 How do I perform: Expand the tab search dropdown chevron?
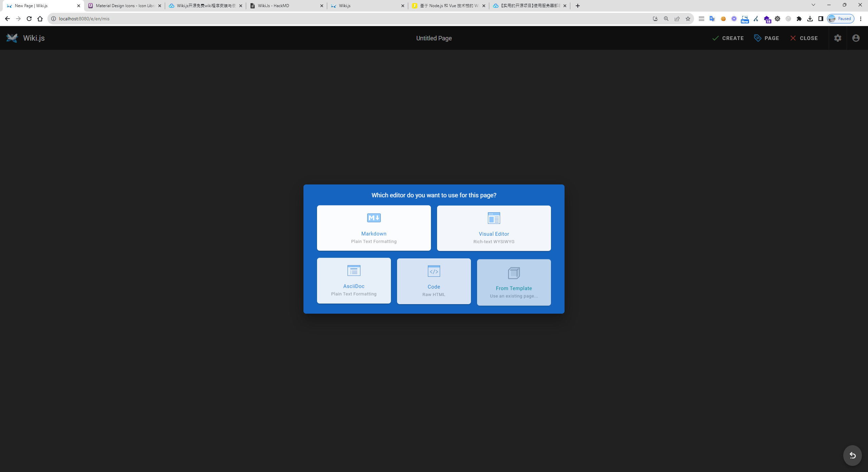[x=813, y=5]
